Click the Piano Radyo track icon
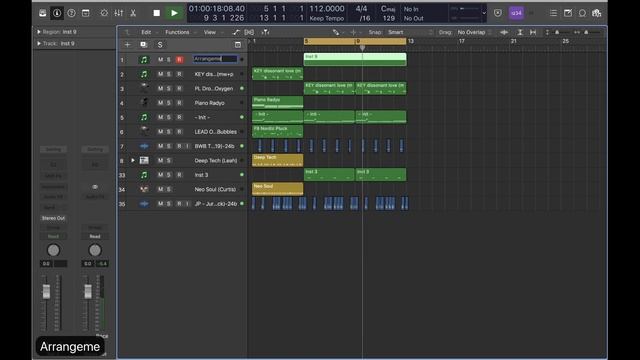640x360 pixels. pos(144,102)
